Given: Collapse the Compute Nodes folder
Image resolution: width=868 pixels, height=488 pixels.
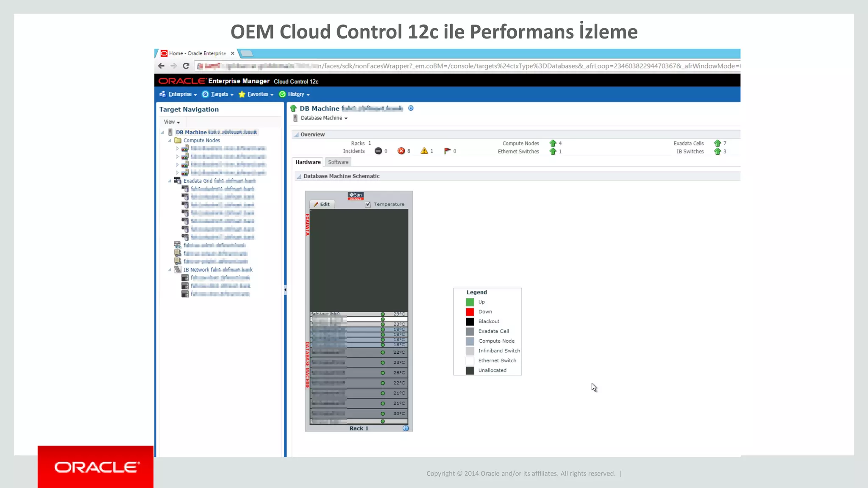Looking at the screenshot, I should [170, 140].
